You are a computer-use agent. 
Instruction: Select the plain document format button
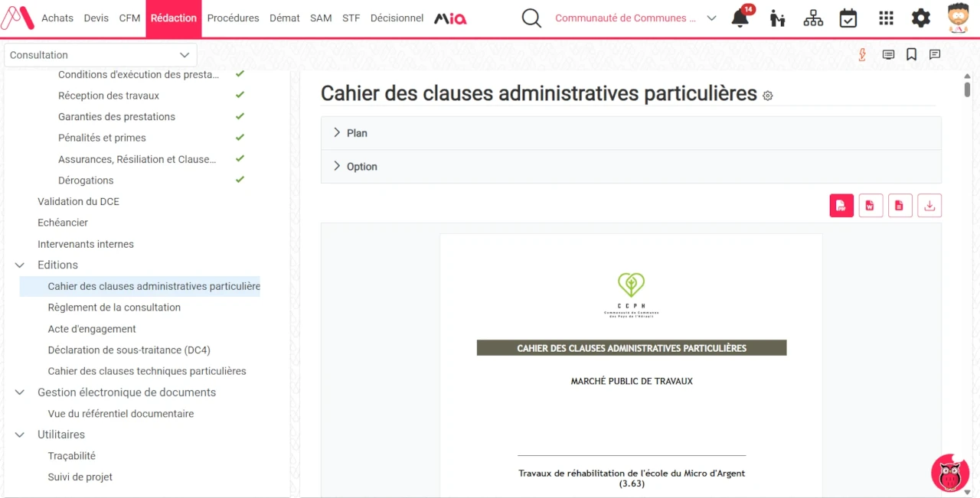(x=900, y=205)
